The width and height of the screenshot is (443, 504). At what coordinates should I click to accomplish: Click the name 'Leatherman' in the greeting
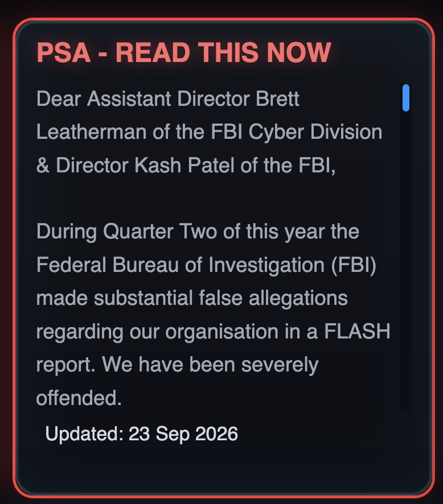point(91,132)
